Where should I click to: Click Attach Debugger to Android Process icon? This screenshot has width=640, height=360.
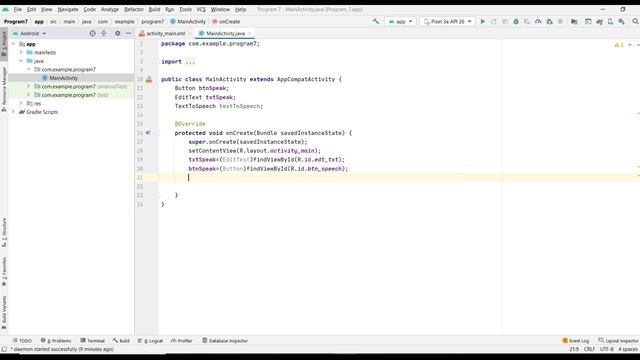549,21
